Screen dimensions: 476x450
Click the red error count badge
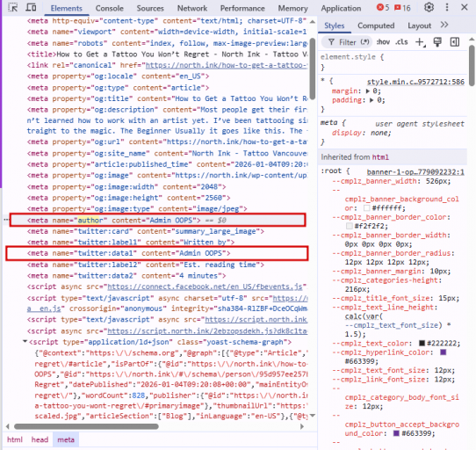[383, 8]
